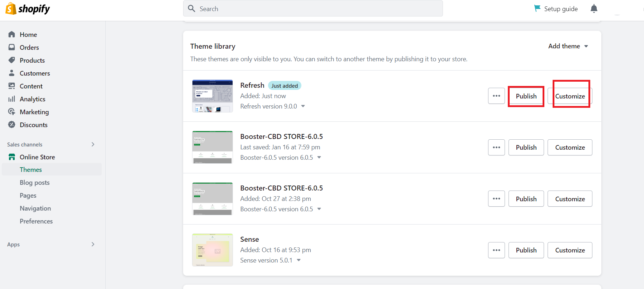This screenshot has height=289, width=644.
Task: Open Navigation submenu item
Action: coord(35,208)
